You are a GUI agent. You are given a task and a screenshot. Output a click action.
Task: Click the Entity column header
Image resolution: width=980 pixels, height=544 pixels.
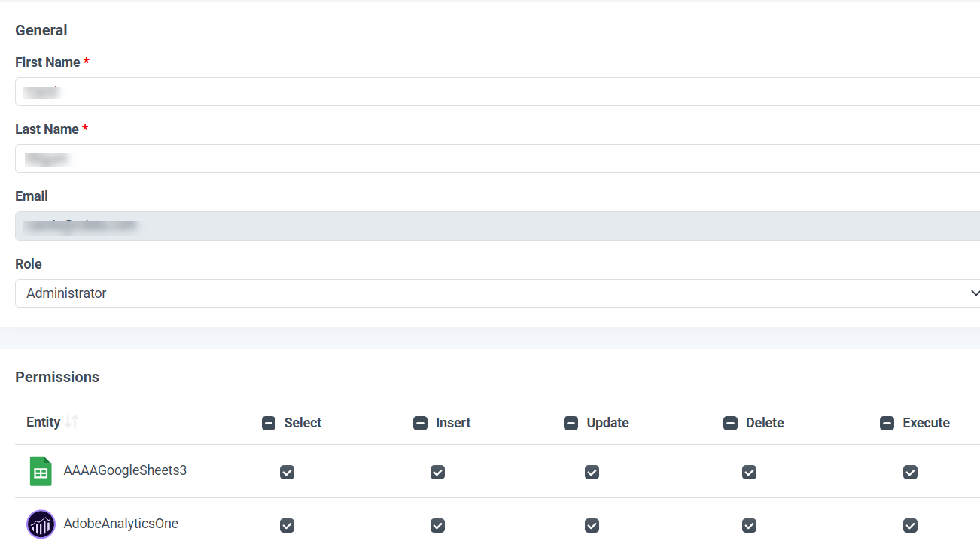coord(41,422)
